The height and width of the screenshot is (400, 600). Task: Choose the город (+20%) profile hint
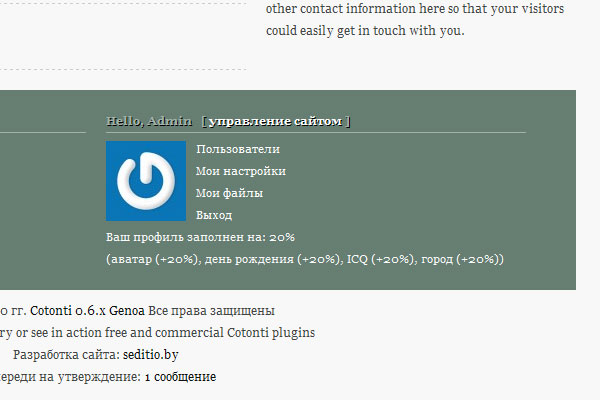[460, 259]
